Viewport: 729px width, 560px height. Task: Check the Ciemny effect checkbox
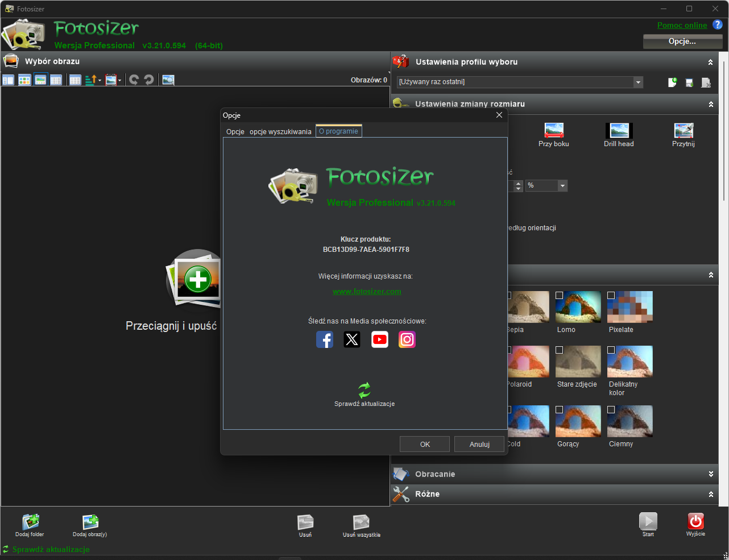(x=611, y=410)
